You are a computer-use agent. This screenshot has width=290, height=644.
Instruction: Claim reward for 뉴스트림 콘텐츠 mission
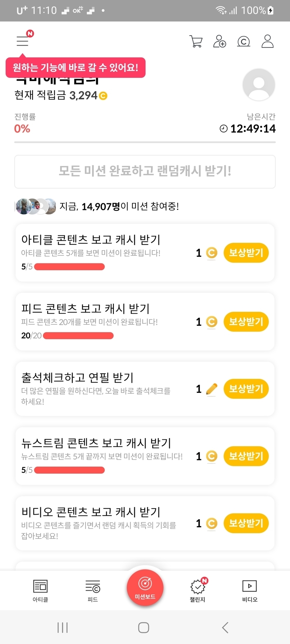[246, 456]
